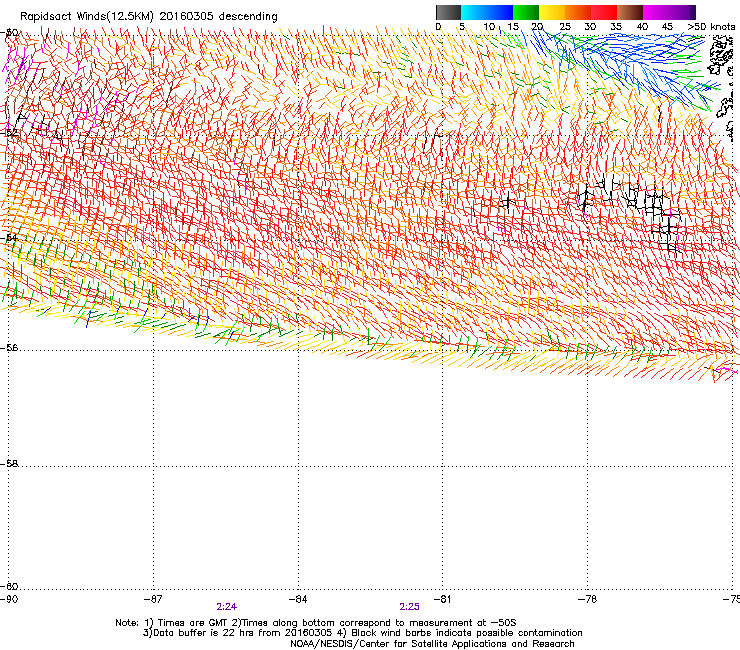740x650 pixels.
Task: Click the -60 latitude axis label
Action: (9, 586)
